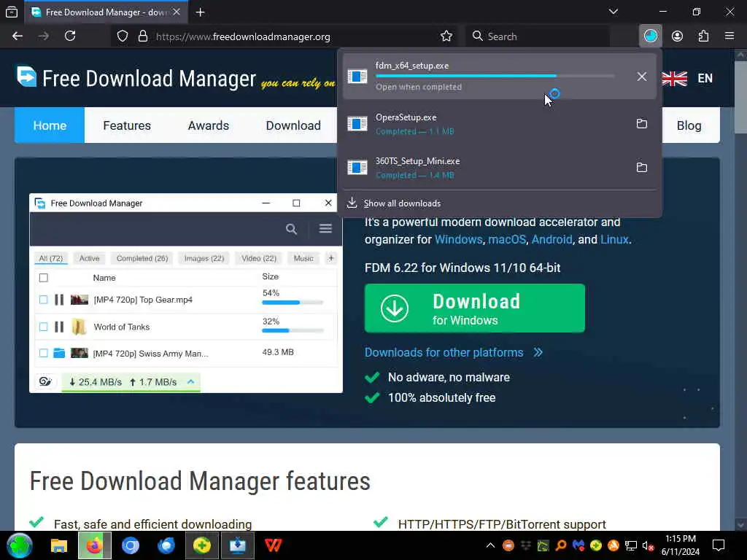Open the Home navigation tab
The image size is (747, 560).
coord(50,125)
